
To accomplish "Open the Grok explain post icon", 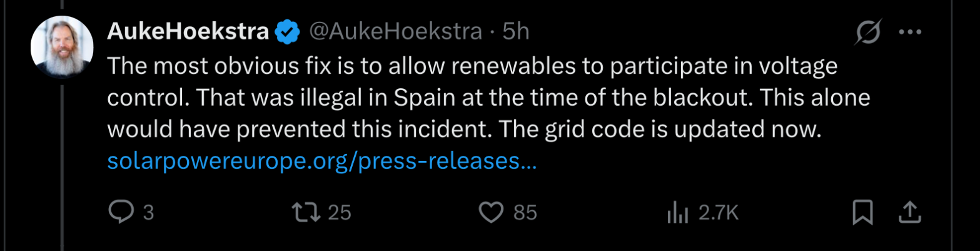I will click(868, 33).
